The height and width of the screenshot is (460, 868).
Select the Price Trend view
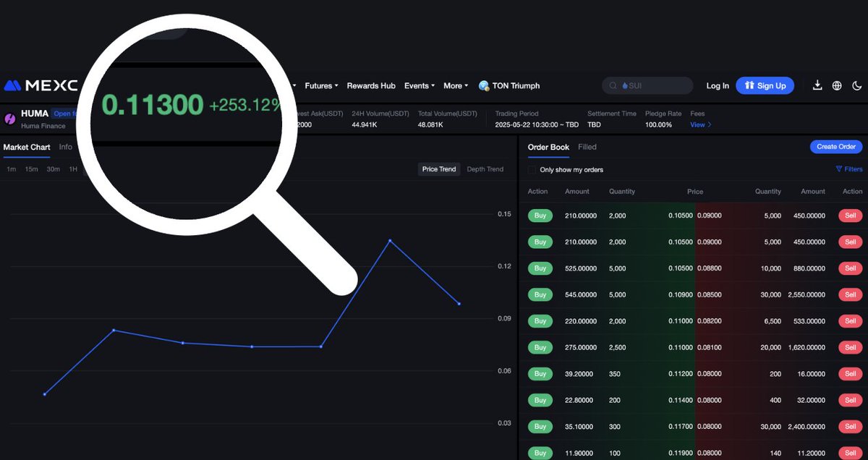click(x=439, y=169)
